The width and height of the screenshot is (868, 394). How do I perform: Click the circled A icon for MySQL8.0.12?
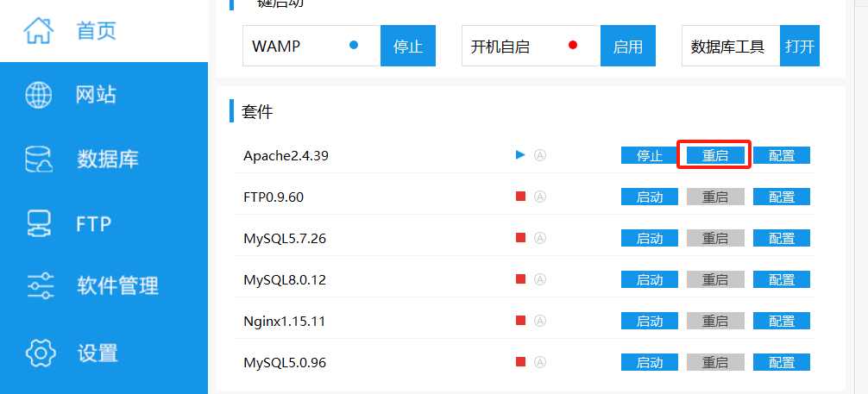click(540, 279)
